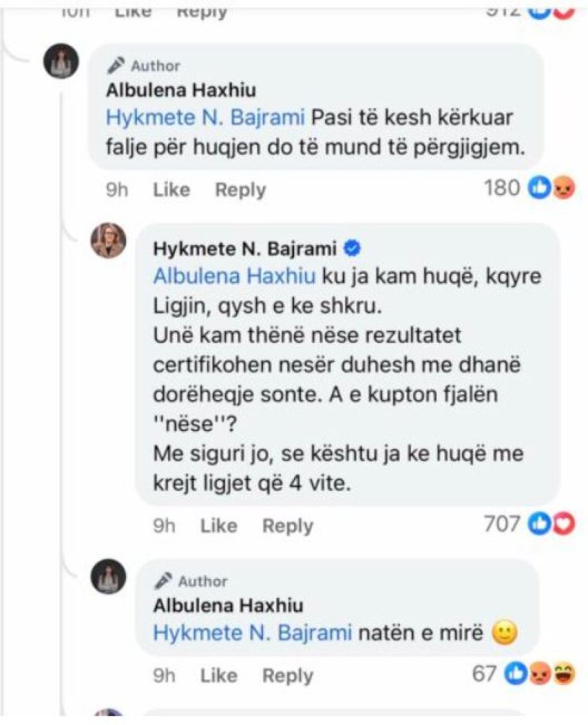Reply to the "Pasi të kesh kërkuar" comment

240,190
